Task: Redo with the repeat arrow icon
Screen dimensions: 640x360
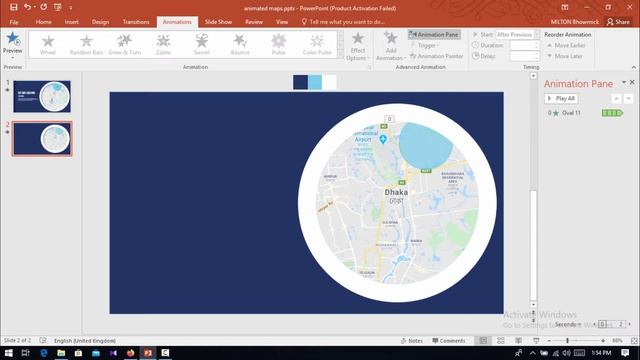Action: (44, 7)
